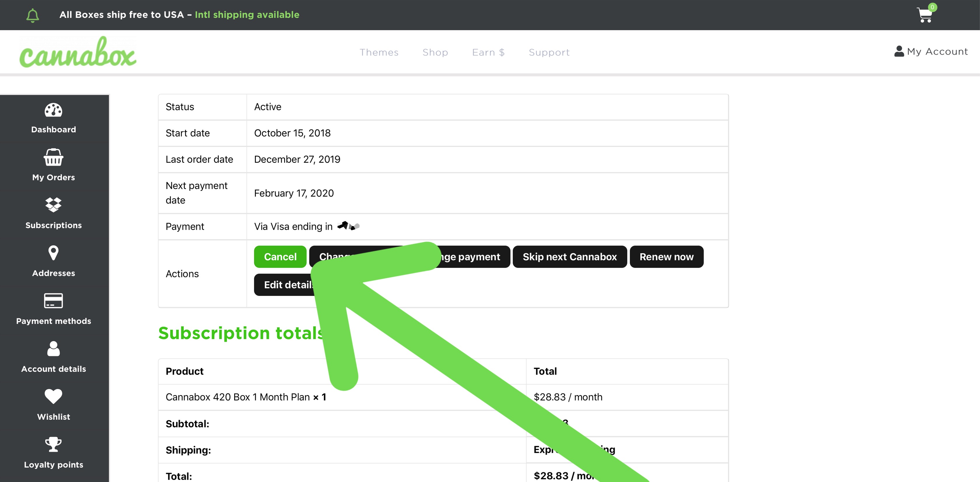Open the Shop menu
Viewport: 980px width, 482px height.
(x=435, y=52)
